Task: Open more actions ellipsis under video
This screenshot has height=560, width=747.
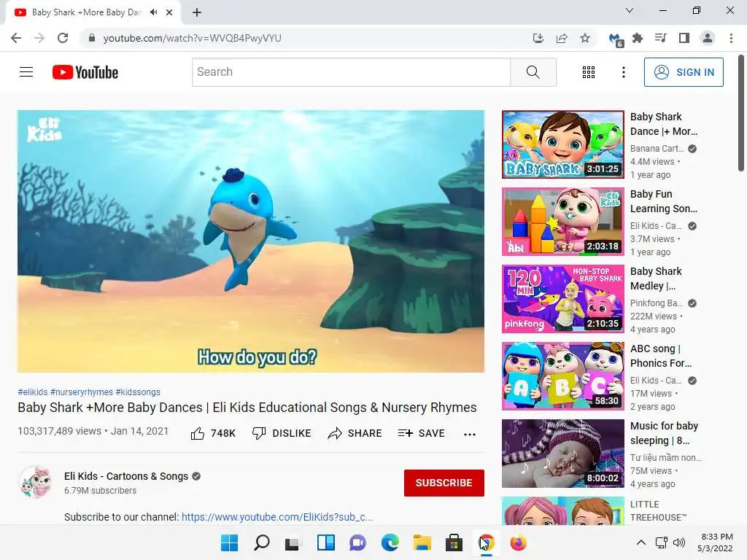Action: click(470, 434)
